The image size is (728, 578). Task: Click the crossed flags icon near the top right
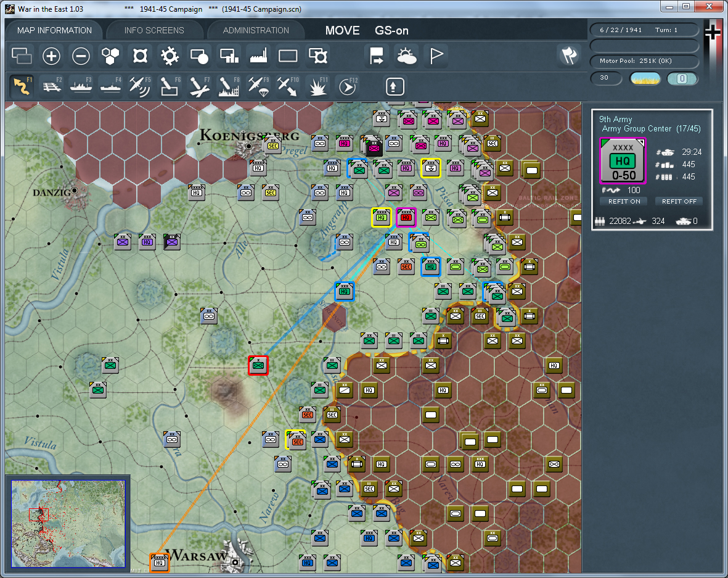[569, 56]
